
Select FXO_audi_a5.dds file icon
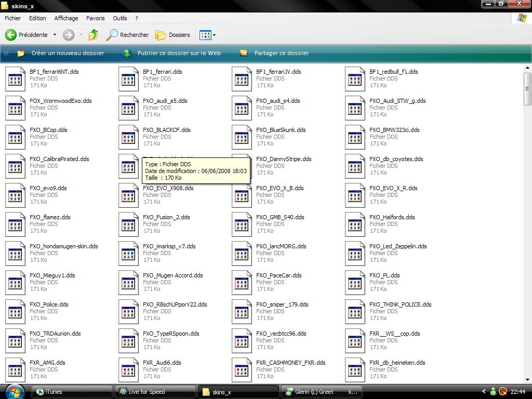[129, 108]
